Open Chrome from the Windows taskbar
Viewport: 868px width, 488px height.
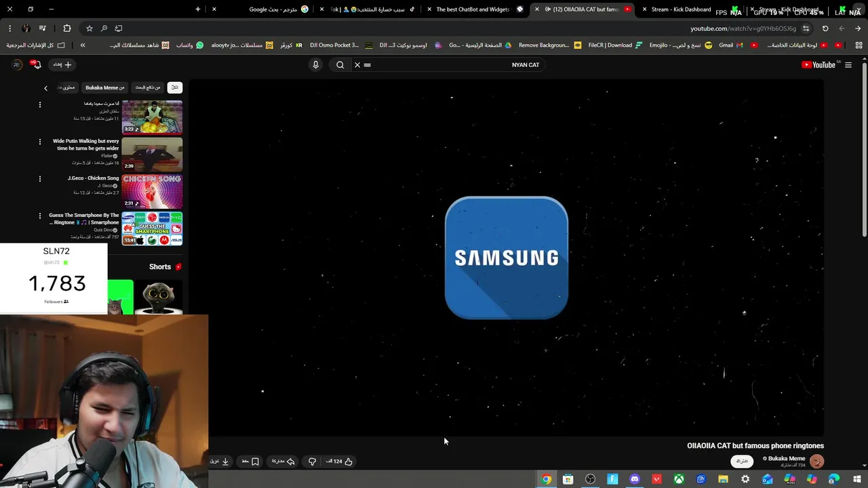pos(547,479)
